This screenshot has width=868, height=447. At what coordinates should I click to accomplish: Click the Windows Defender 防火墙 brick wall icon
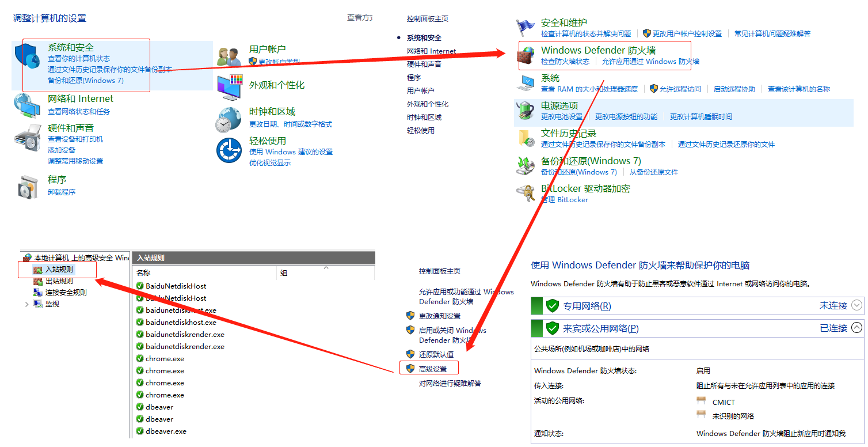point(526,56)
